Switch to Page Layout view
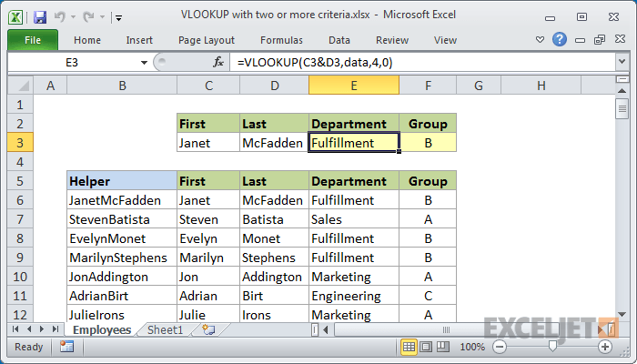The height and width of the screenshot is (364, 637). pyautogui.click(x=427, y=347)
